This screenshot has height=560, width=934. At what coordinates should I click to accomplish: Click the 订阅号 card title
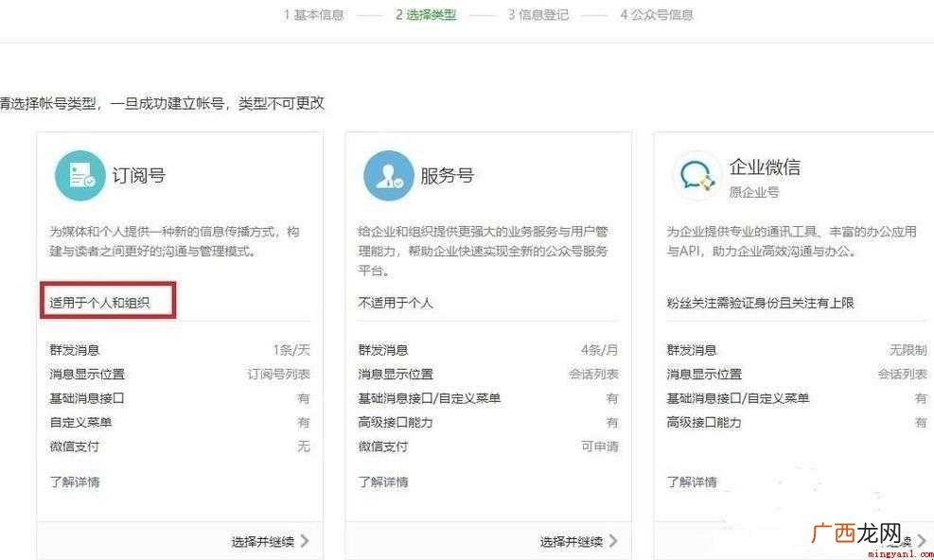point(139,176)
